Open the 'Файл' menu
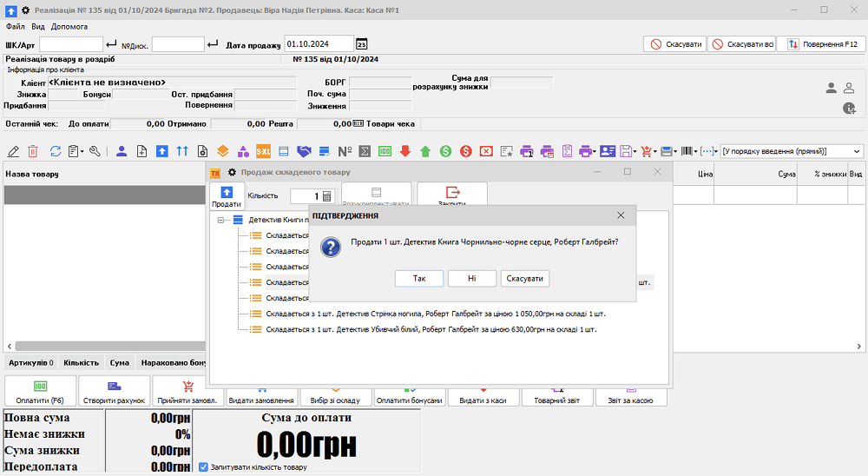 (15, 27)
